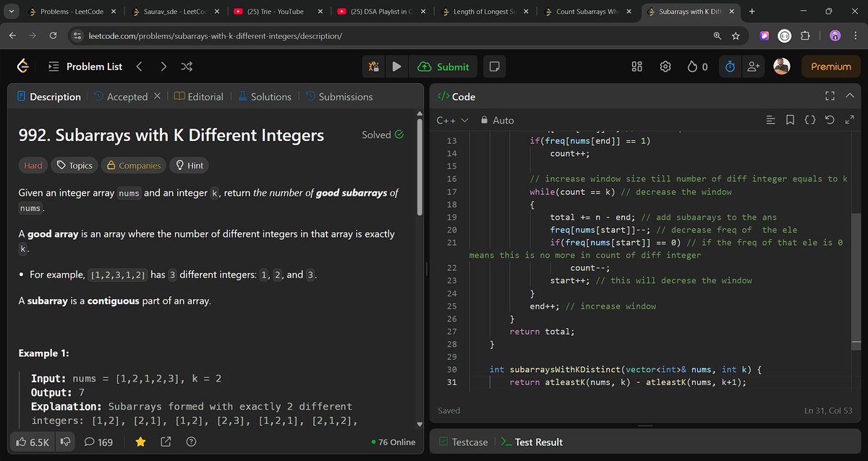Place cursor on line 31 return statement

click(x=628, y=382)
